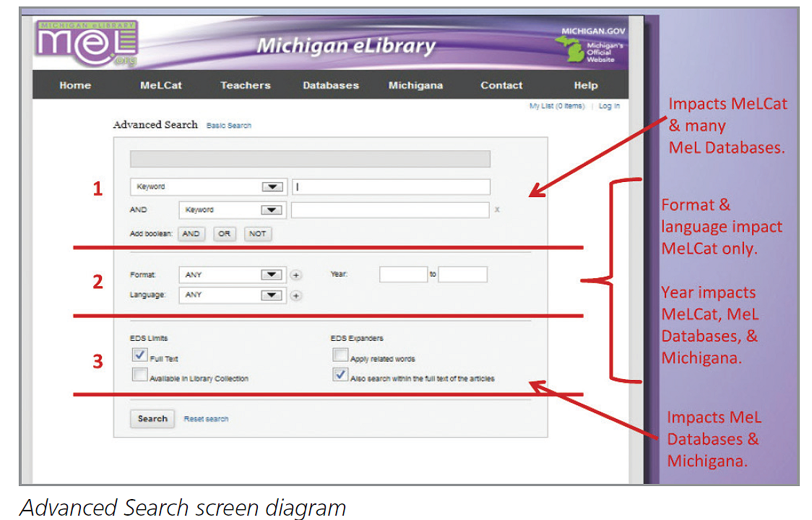Click the first keyword search text field
The height and width of the screenshot is (520, 812).
pyautogui.click(x=391, y=187)
